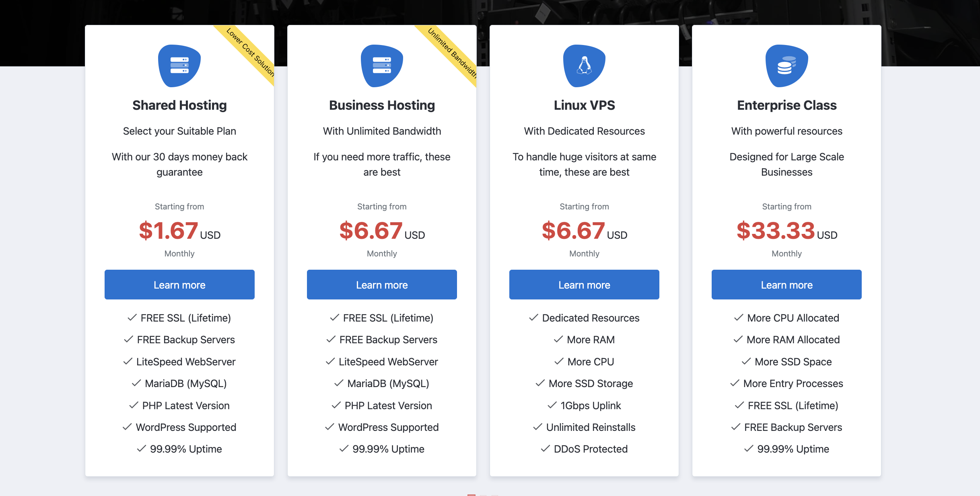Click the checkmark beside Unlimited Reinstalls
The height and width of the screenshot is (496, 980).
537,427
